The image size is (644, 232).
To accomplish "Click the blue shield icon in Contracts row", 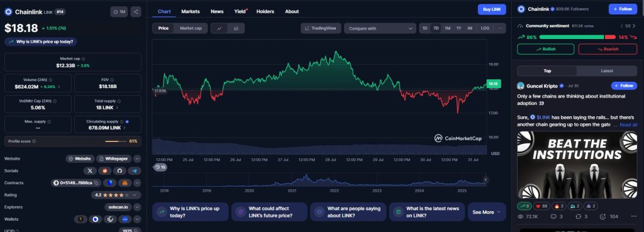I will pyautogui.click(x=110, y=183).
